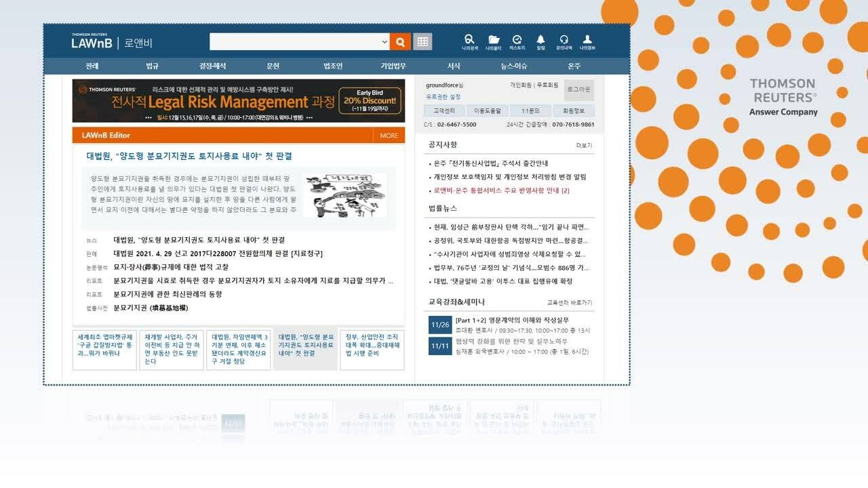Open red notice '로앤비-온주 통합서비스 주요 반영사항'
Viewport: 868px width, 488px height.
coord(502,190)
